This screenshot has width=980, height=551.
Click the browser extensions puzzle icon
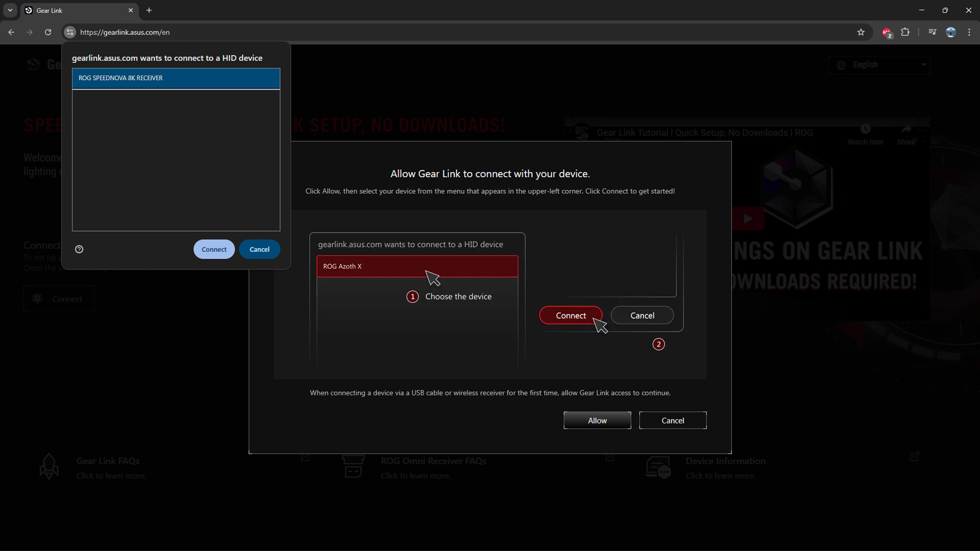point(906,32)
